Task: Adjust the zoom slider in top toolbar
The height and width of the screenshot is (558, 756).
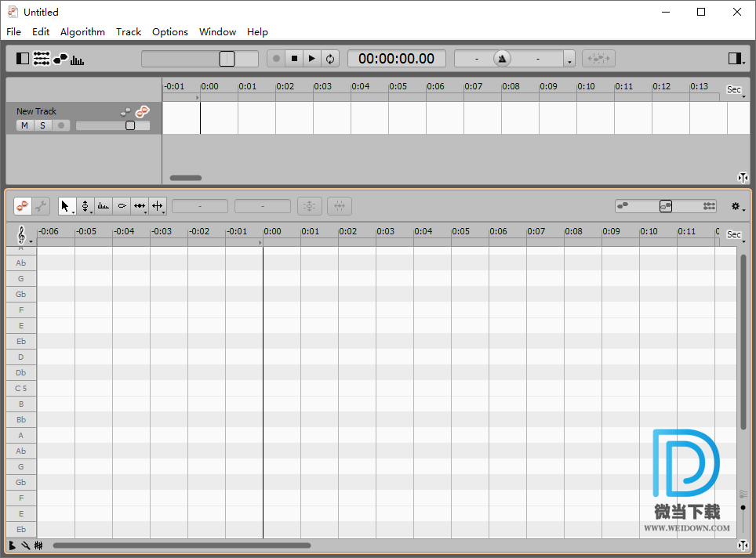Action: point(227,59)
